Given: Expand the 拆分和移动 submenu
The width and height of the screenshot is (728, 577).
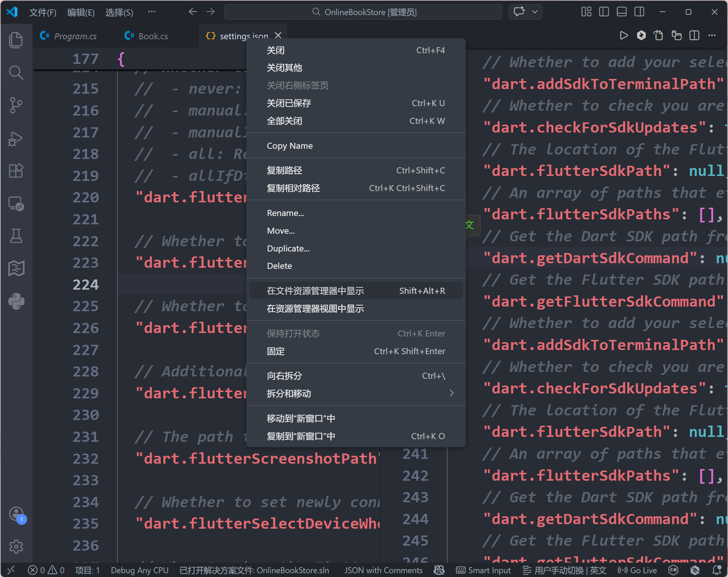Looking at the screenshot, I should tap(356, 393).
